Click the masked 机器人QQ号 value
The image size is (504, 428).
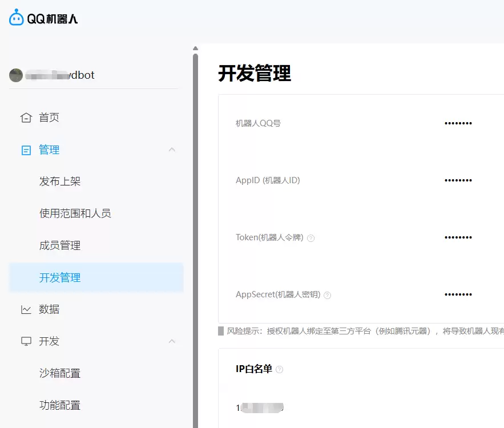(x=458, y=123)
